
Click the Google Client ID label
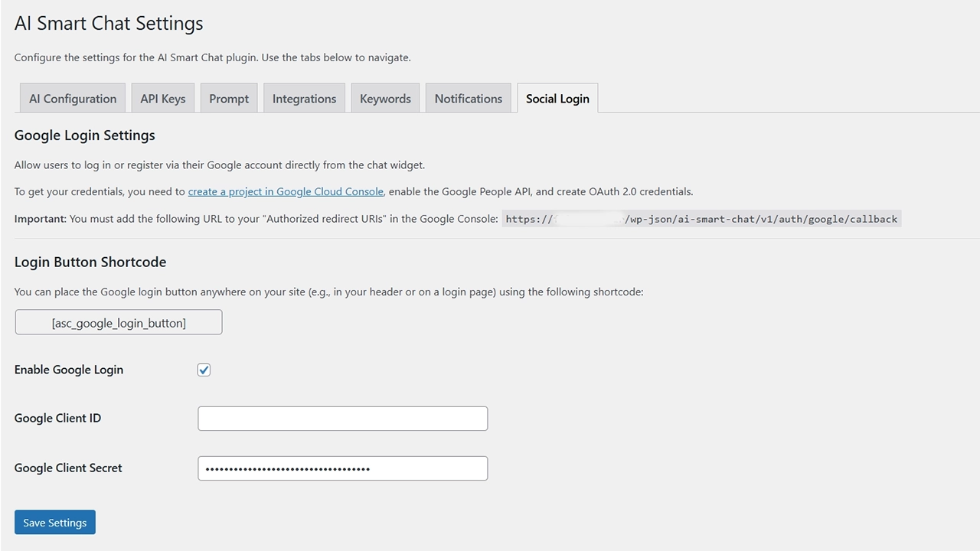(x=57, y=419)
